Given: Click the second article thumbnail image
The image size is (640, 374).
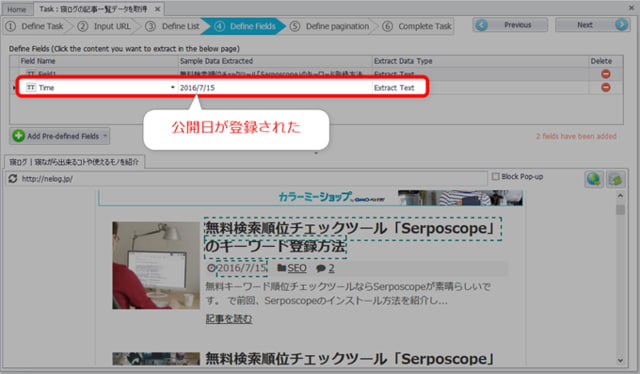Looking at the screenshot, I should (156, 359).
